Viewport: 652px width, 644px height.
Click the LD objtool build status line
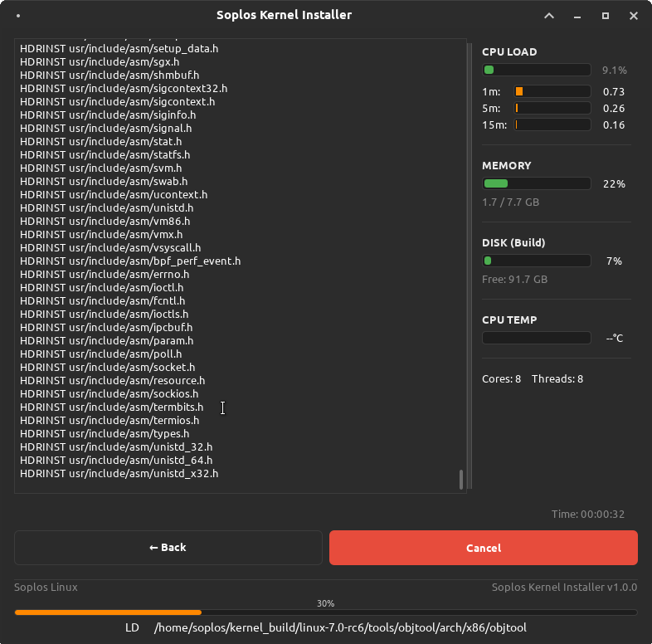point(325,627)
